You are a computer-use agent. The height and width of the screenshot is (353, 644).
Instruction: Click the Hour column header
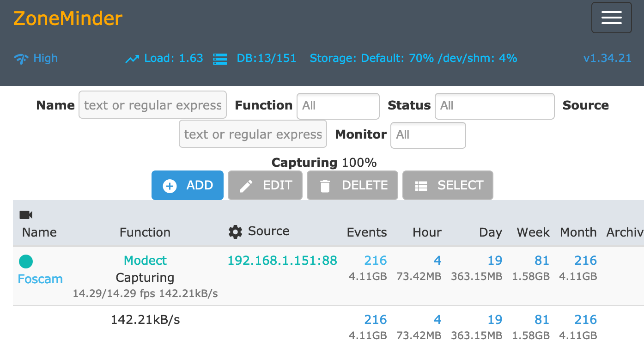point(427,232)
